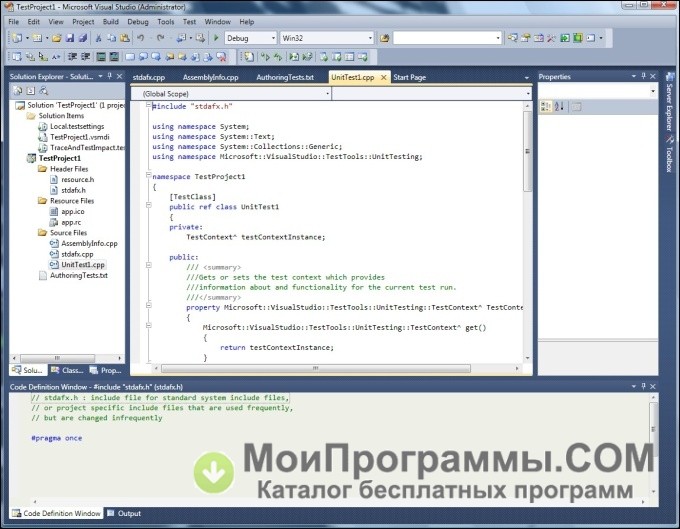Click the Toolbox wrench icon in toolbar
This screenshot has height=529, width=680.
(x=551, y=38)
